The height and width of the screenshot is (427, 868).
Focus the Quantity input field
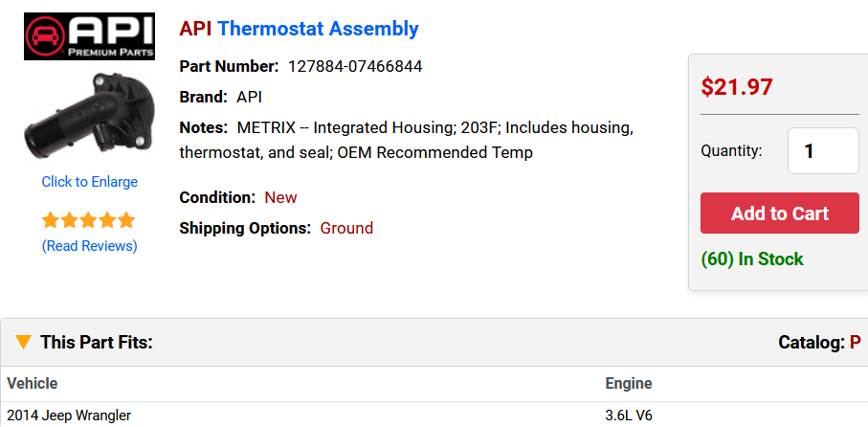click(x=822, y=151)
